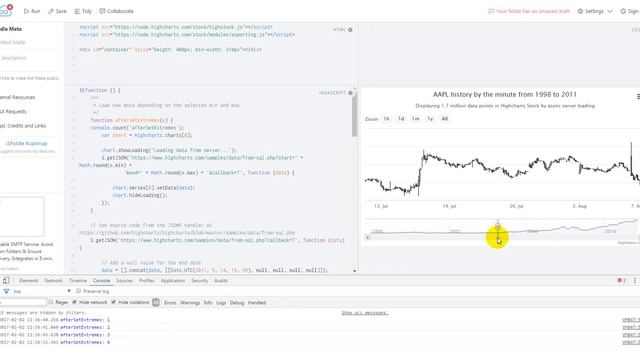Viewport: 640px width, 360px height.
Task: Filter console by Warnings
Action: coord(190,303)
